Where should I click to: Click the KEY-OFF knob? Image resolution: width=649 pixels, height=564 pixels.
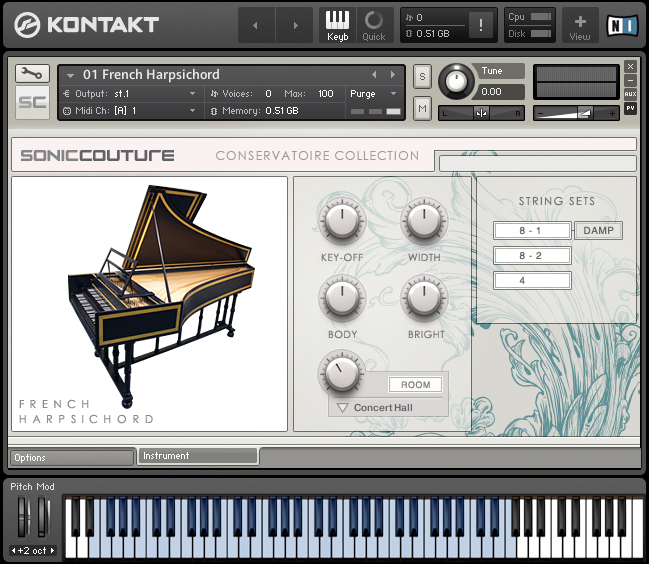tap(342, 222)
